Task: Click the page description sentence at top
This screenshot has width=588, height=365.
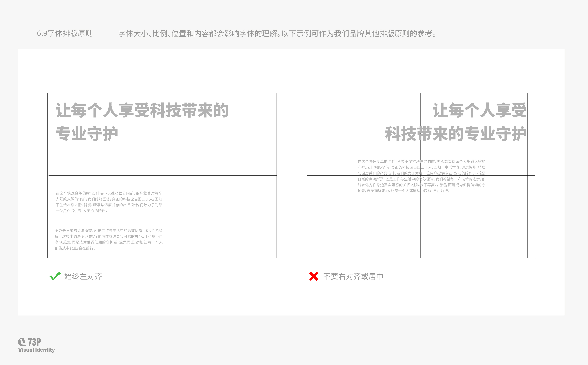Action: click(277, 34)
